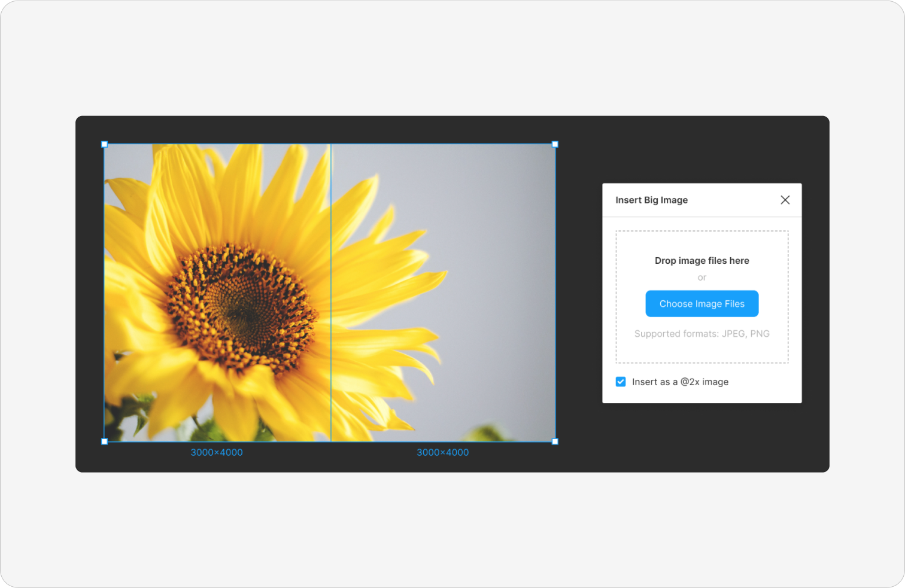This screenshot has height=588, width=905.
Task: Click the right "3000×4000" dimension label
Action: (442, 452)
